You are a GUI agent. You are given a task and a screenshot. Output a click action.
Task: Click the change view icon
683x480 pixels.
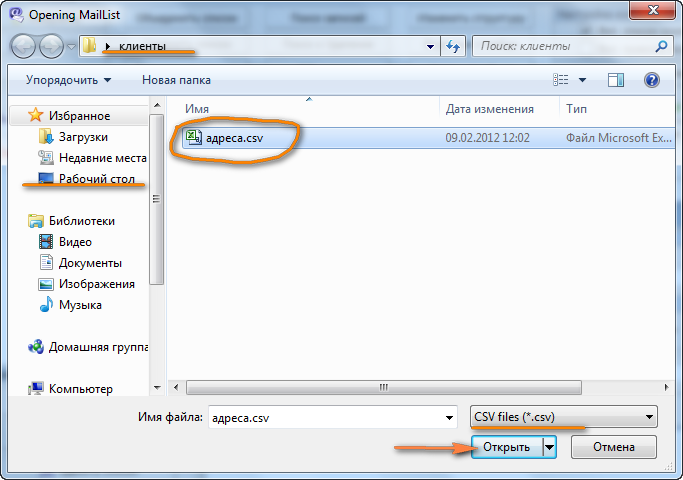point(561,80)
